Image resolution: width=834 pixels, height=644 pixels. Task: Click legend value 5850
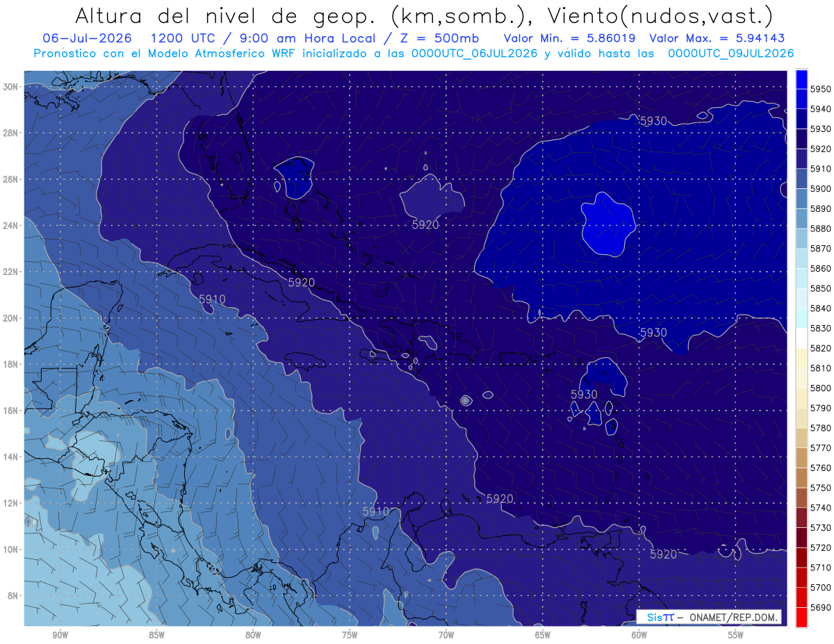820,288
